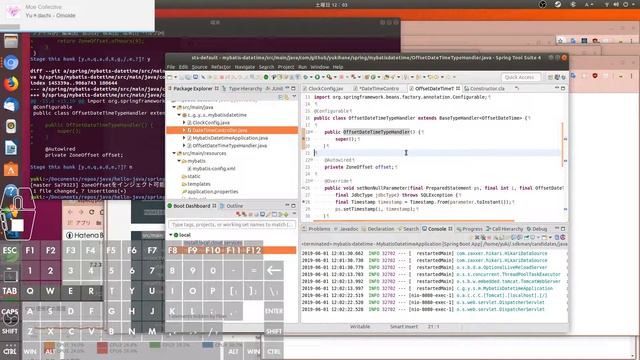The height and width of the screenshot is (360, 640).
Task: Open the Navigate menu
Action: pos(244,67)
